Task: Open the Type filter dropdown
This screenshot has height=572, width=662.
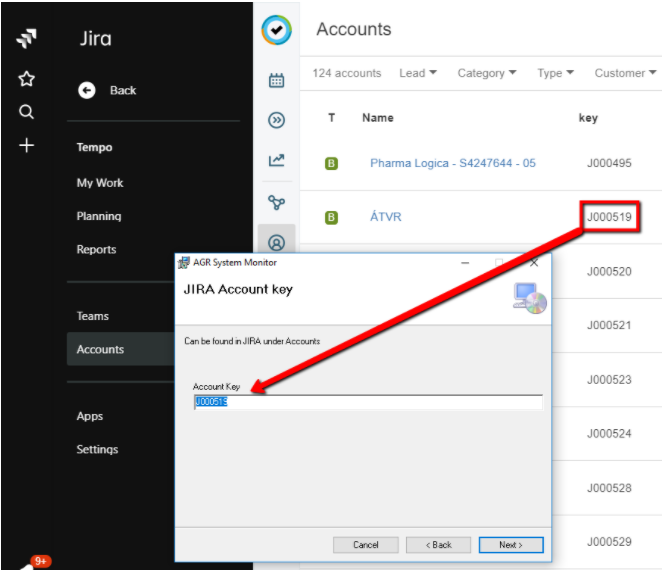Action: coord(555,73)
